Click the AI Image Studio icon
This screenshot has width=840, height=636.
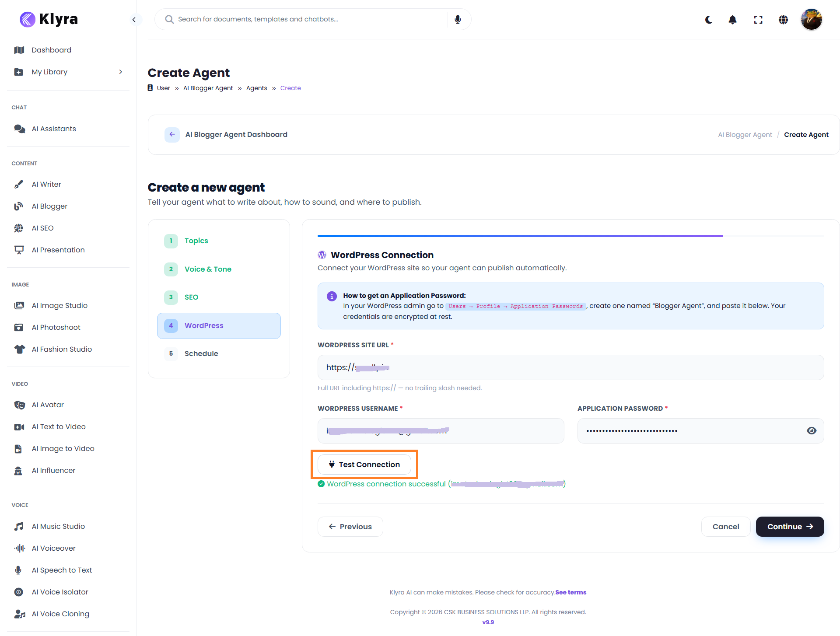tap(19, 305)
